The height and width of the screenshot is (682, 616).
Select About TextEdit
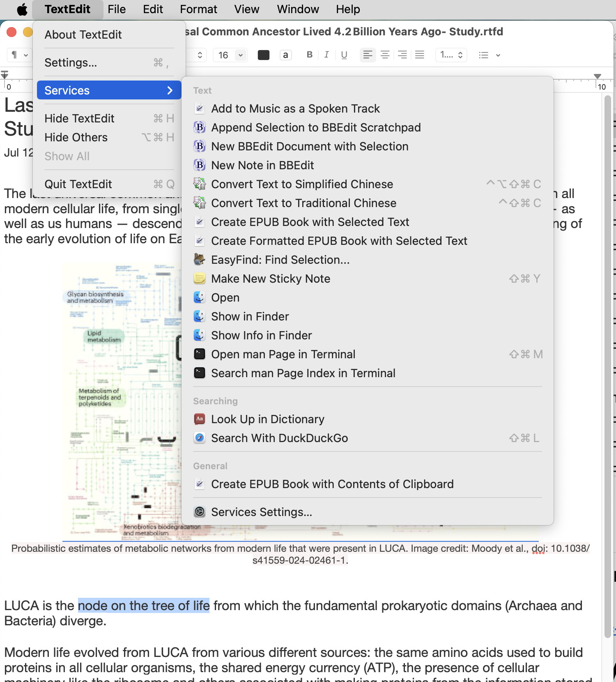click(x=109, y=35)
